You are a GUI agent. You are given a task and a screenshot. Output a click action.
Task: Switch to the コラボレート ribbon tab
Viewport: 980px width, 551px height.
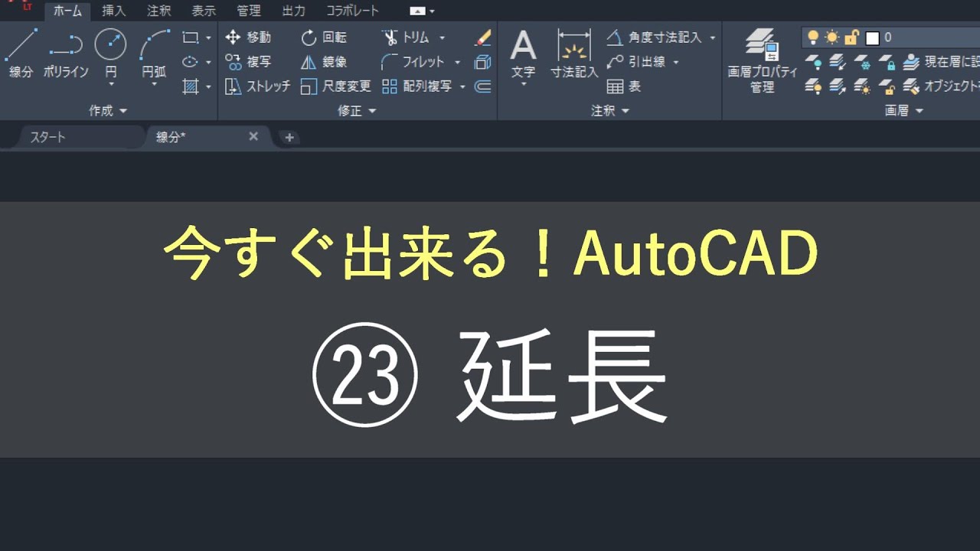pyautogui.click(x=352, y=11)
